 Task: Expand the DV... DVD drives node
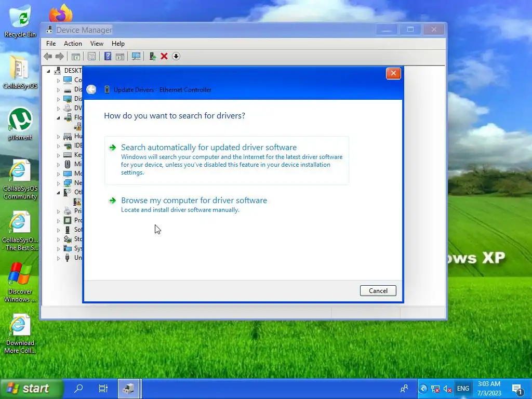coord(58,109)
